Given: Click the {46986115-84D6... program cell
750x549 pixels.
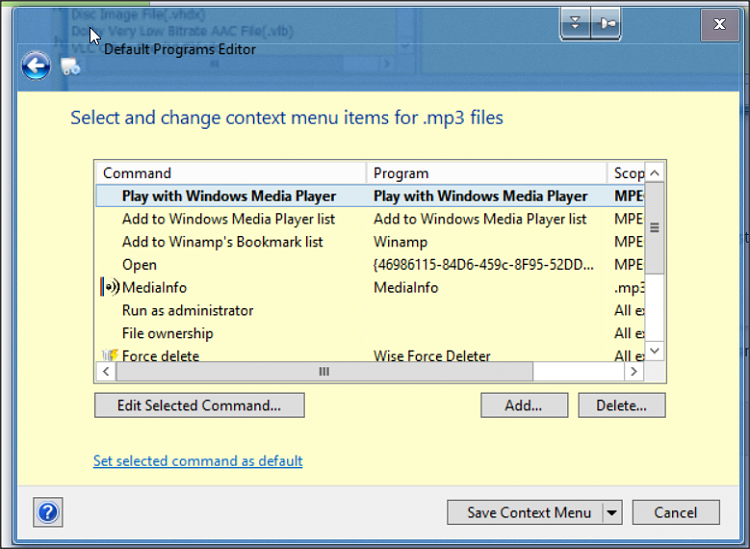Looking at the screenshot, I should tap(484, 264).
